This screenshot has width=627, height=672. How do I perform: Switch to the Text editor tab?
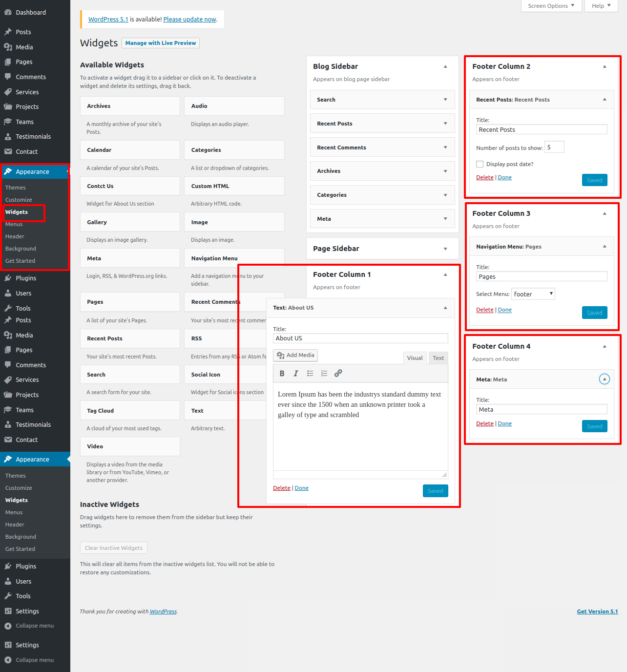click(438, 358)
